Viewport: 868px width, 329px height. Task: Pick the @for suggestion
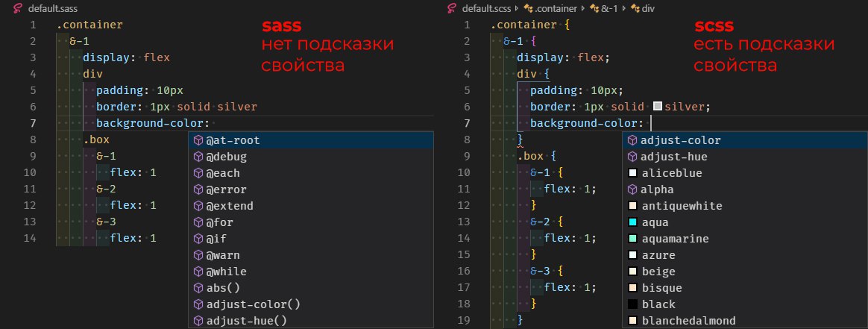point(310,222)
